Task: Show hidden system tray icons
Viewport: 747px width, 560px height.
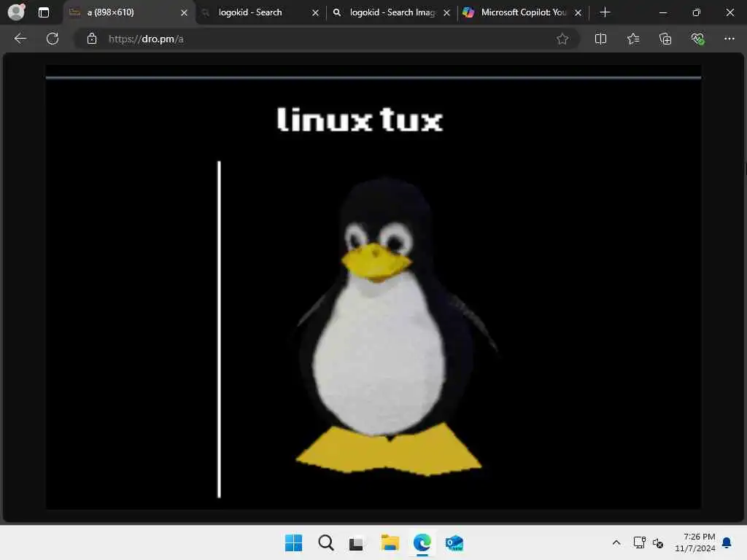Action: click(x=616, y=542)
